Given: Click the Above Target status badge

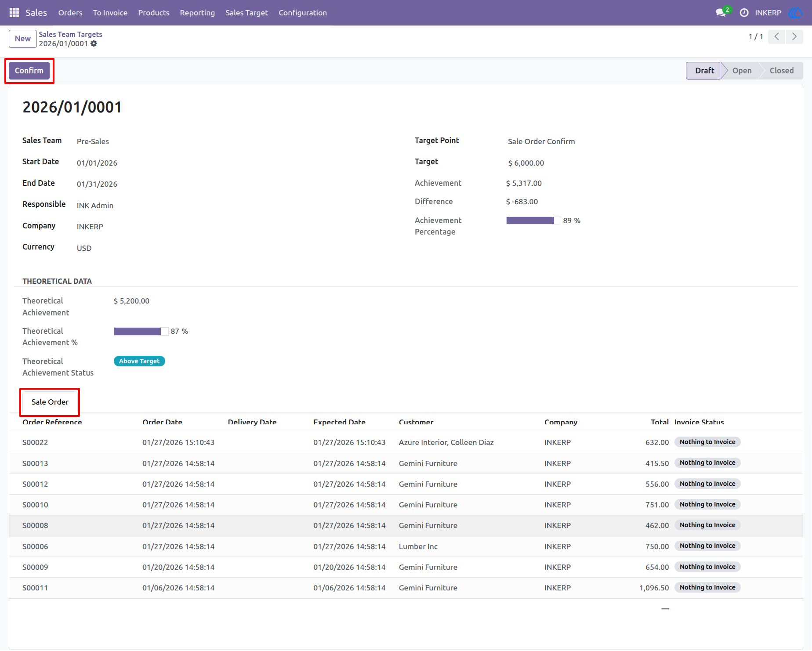Looking at the screenshot, I should click(139, 361).
